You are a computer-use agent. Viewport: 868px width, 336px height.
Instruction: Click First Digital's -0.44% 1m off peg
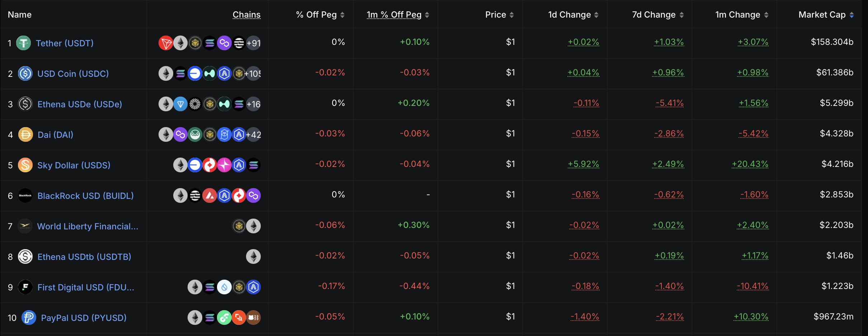[414, 286]
